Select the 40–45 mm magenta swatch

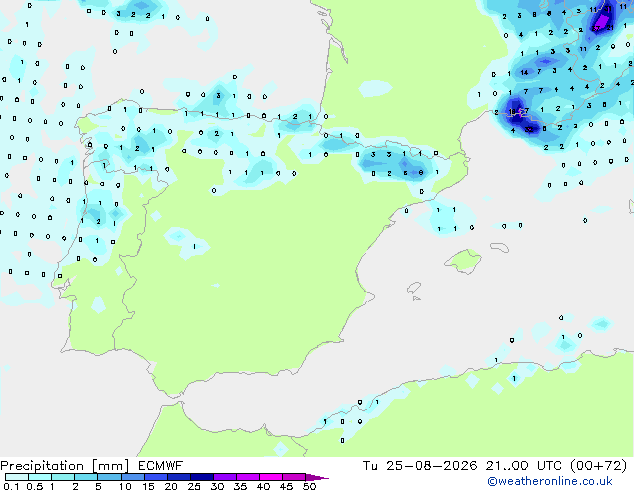[x=271, y=477]
